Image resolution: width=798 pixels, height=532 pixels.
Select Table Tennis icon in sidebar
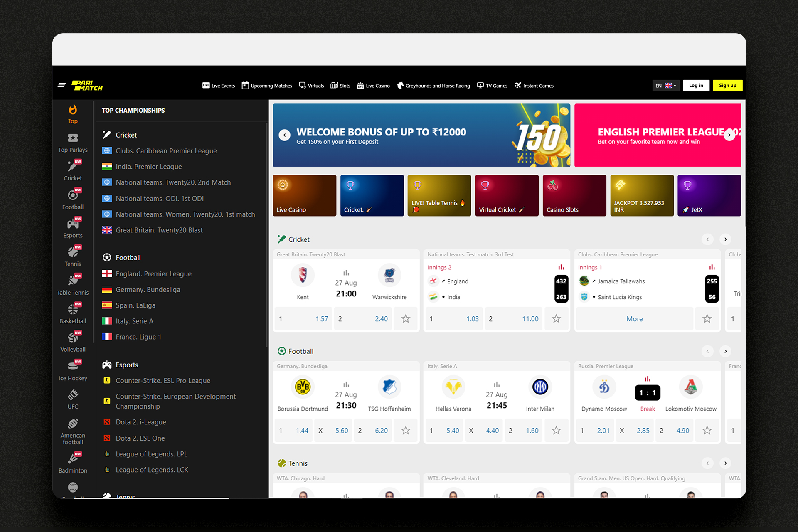[73, 286]
